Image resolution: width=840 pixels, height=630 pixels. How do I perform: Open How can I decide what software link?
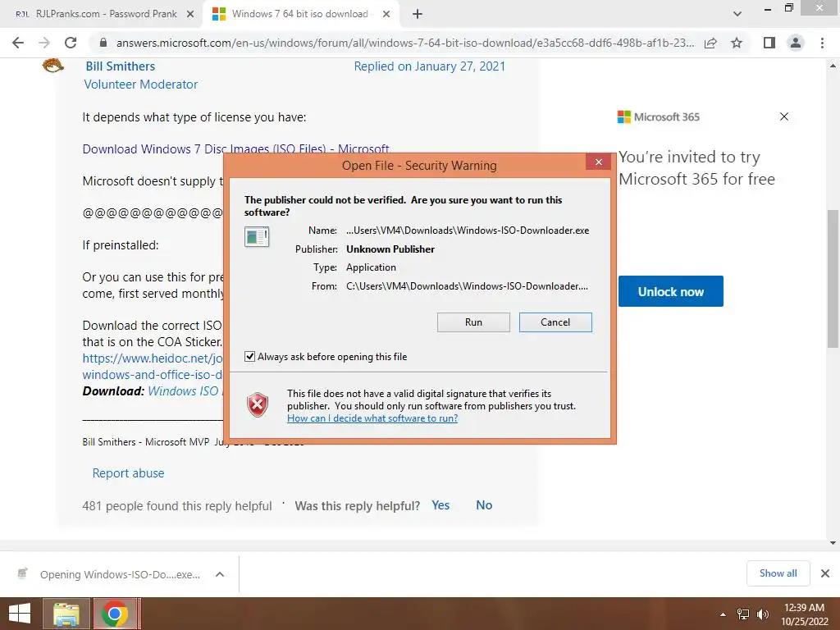click(x=372, y=418)
